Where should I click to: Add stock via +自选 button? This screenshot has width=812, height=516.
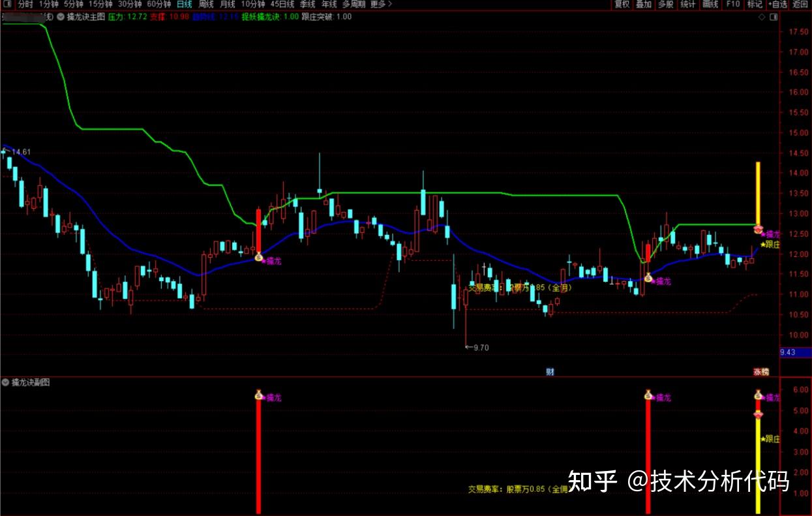point(777,4)
